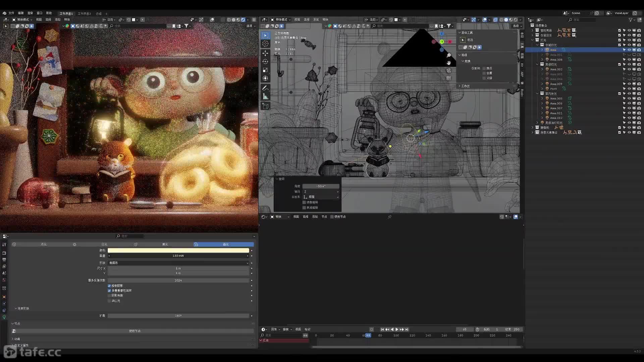Select the 聚光 spot light type button
Image resolution: width=644 pixels, height=362 pixels.
pyautogui.click(x=165, y=244)
